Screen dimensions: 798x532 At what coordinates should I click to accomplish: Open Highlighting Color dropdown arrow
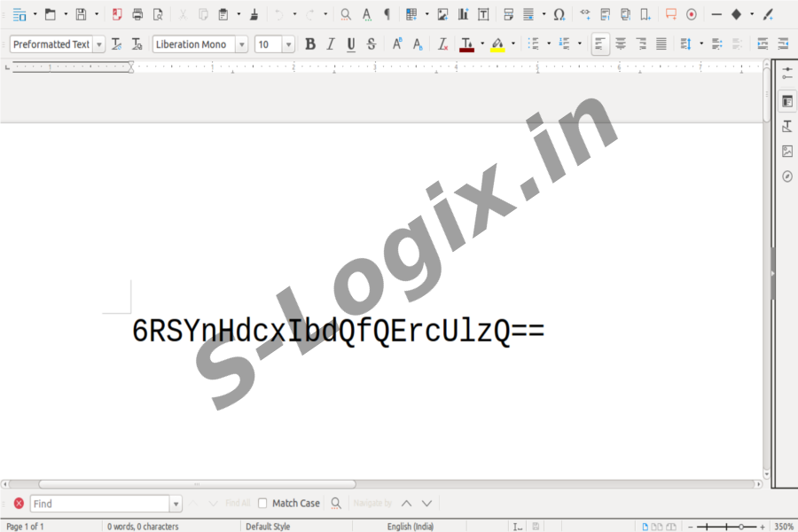pos(513,43)
